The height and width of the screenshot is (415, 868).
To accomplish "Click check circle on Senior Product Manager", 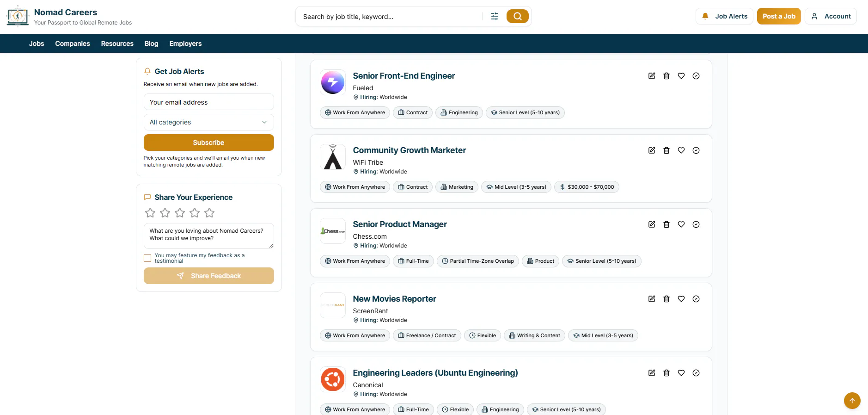I will [696, 224].
